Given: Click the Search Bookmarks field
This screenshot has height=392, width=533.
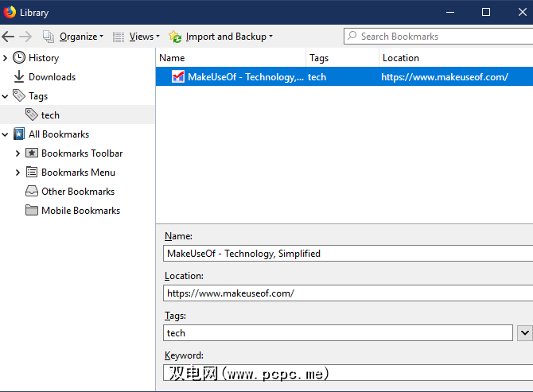Looking at the screenshot, I should 442,36.
